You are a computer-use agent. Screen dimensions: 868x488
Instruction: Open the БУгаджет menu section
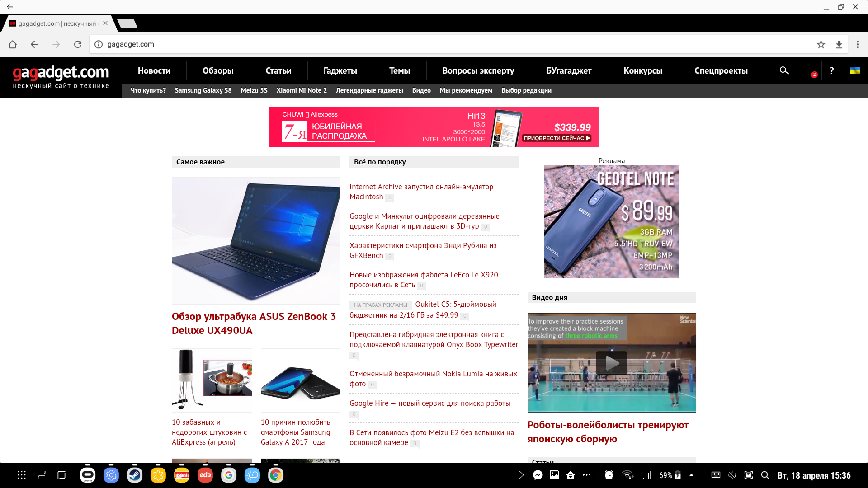[x=569, y=71]
